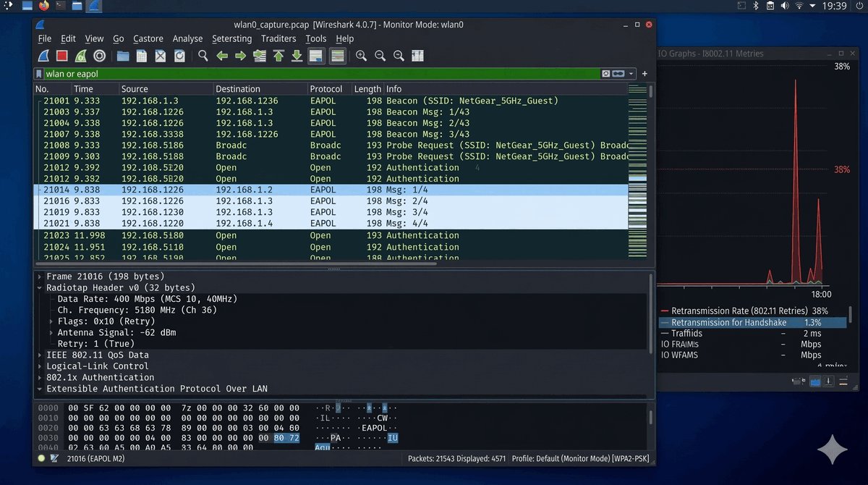The height and width of the screenshot is (485, 868).
Task: Open the Tools menu
Action: pos(315,38)
